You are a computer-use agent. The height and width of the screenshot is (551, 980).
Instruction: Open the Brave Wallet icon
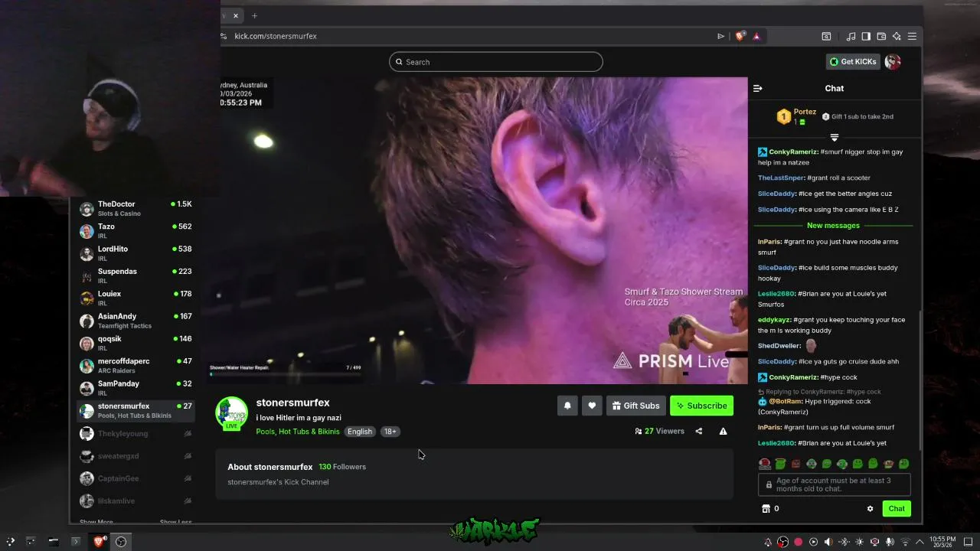(x=881, y=36)
